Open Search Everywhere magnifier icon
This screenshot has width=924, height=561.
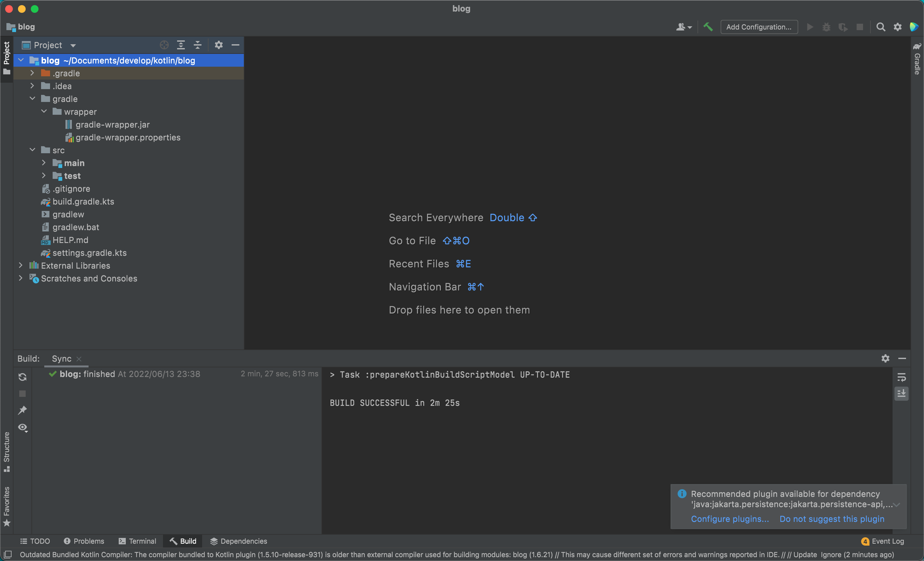tap(880, 27)
